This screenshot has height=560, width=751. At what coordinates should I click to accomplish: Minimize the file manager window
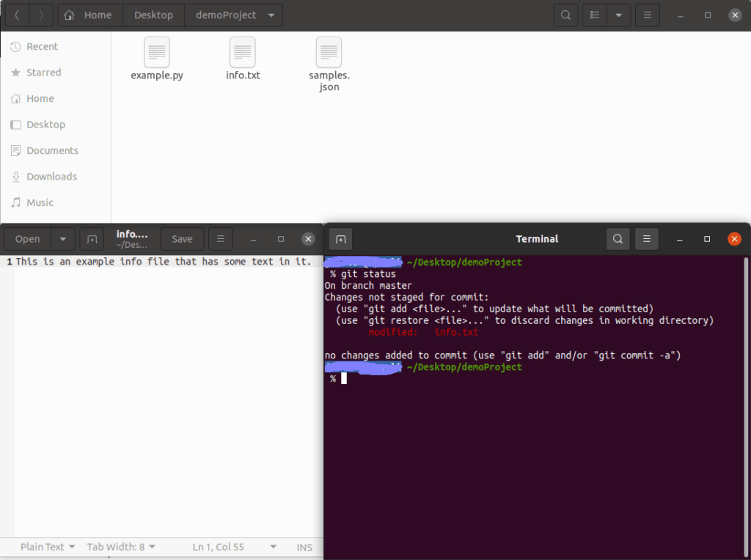click(x=680, y=15)
